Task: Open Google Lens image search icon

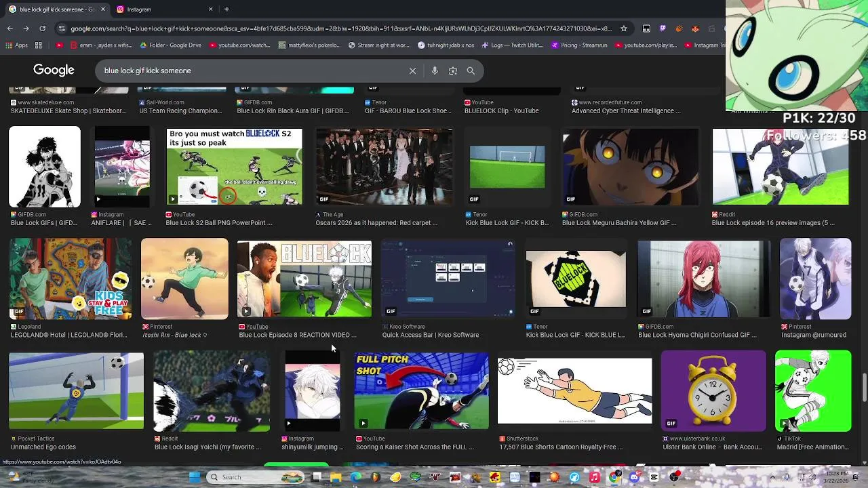Action: point(453,70)
